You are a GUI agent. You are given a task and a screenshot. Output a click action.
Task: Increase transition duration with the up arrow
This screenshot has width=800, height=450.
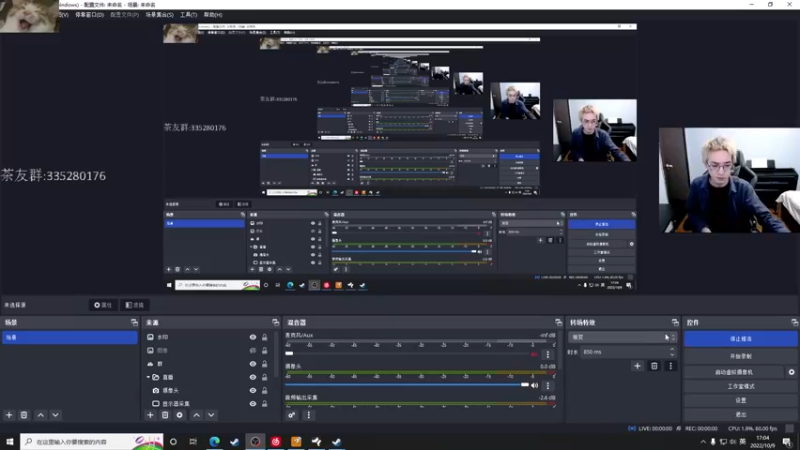[672, 349]
